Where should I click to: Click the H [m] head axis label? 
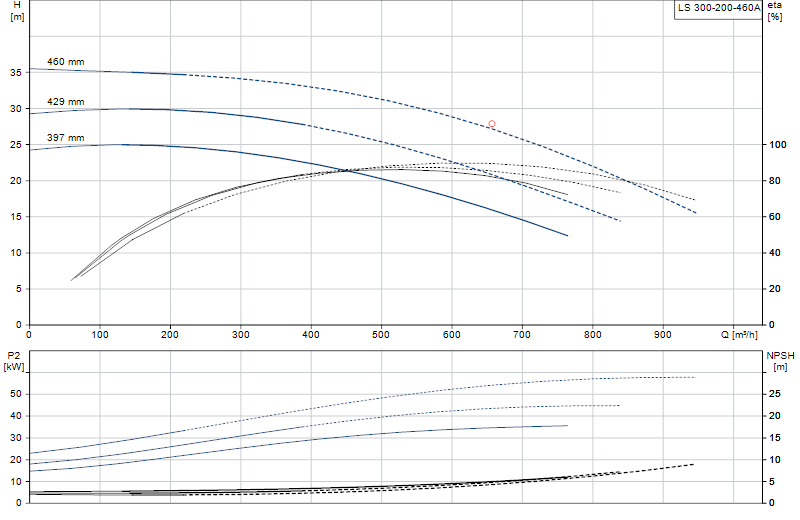(x=17, y=11)
